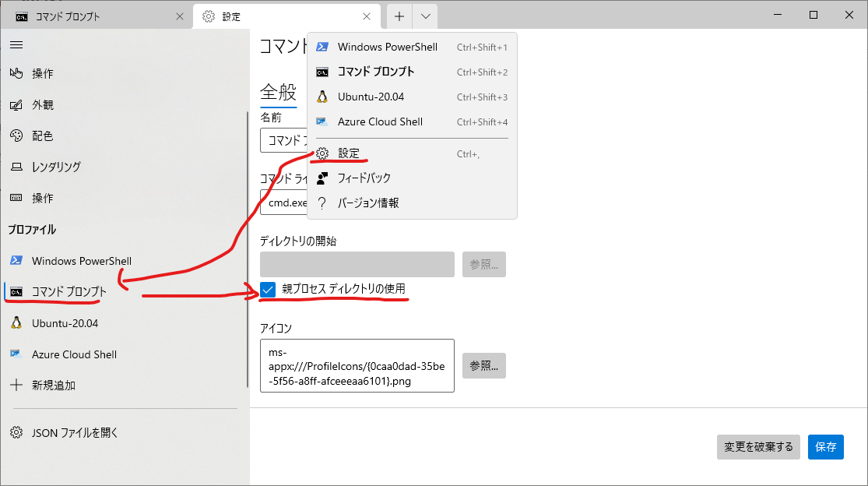The image size is (868, 486).
Task: Launch Azure Cloud Shell from dropdown menu
Action: (x=412, y=121)
